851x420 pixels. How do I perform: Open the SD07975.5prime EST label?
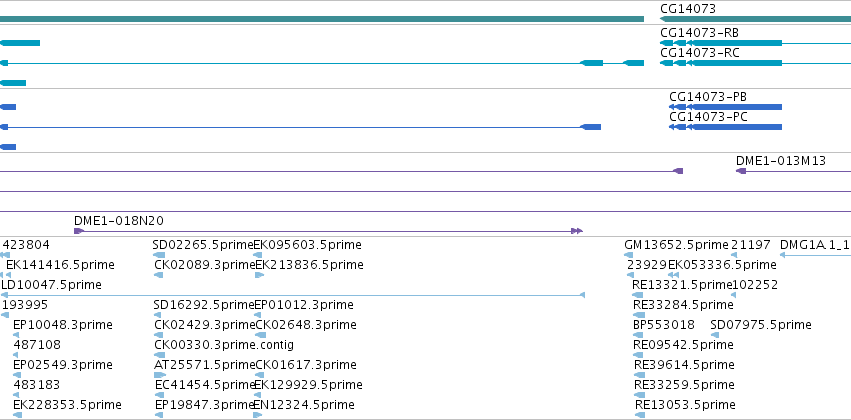tap(761, 325)
